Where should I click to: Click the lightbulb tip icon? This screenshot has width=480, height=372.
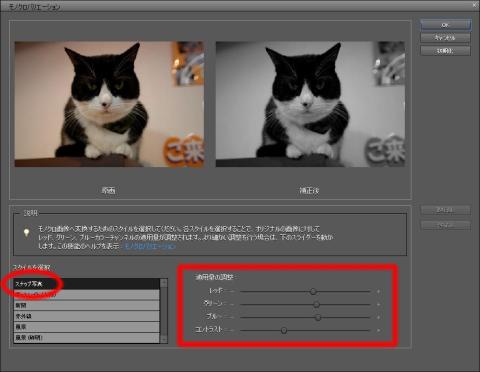26,232
